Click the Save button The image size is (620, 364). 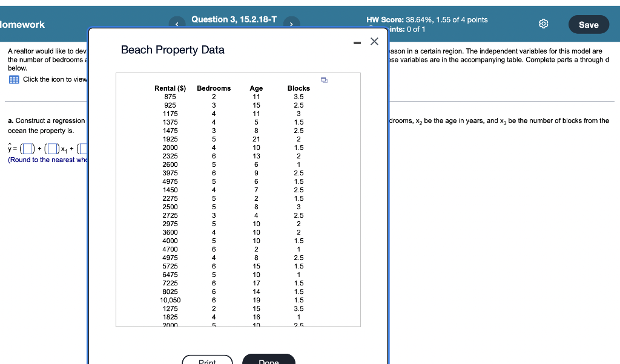tap(588, 24)
